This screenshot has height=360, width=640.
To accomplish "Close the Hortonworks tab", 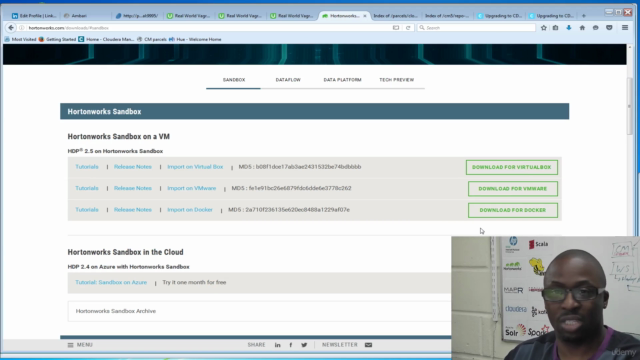I will 365,16.
